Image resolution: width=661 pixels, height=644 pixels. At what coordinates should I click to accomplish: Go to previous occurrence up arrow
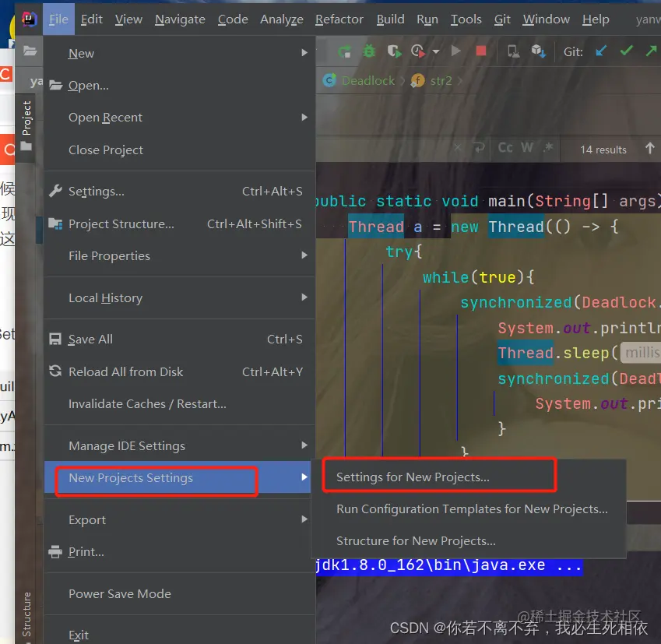tap(650, 149)
